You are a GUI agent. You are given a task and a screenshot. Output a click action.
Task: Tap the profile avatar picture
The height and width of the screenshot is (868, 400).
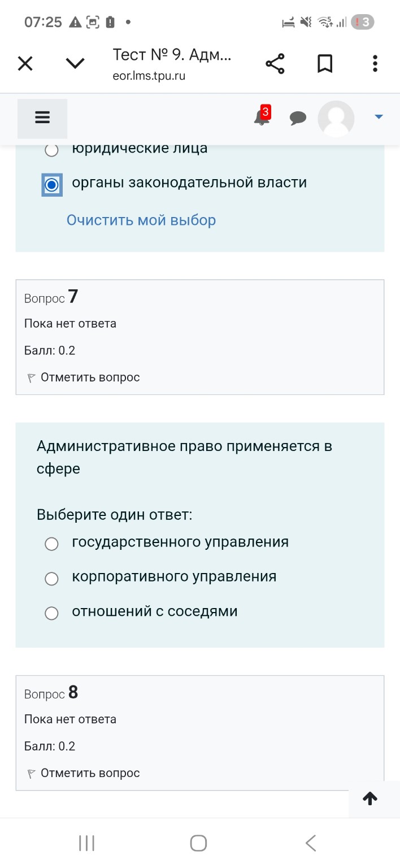click(336, 118)
